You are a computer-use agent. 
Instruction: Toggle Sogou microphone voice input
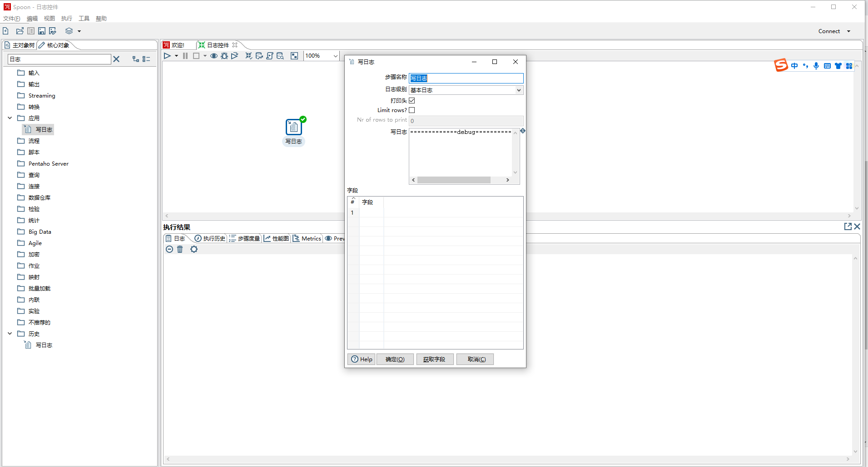pos(816,66)
